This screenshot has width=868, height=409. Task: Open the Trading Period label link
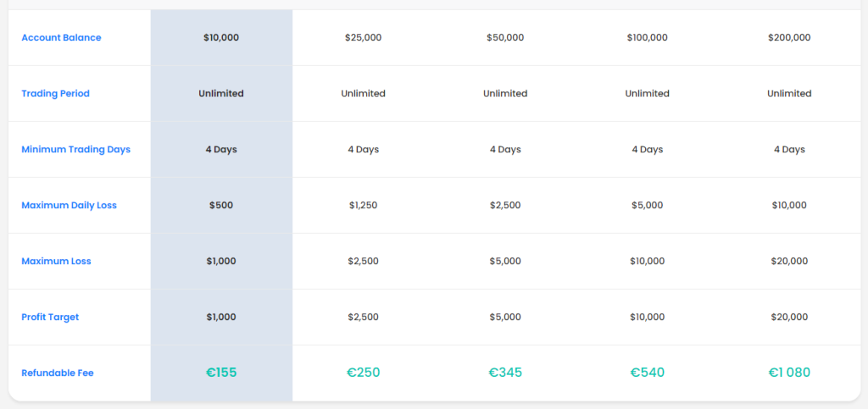click(x=55, y=93)
